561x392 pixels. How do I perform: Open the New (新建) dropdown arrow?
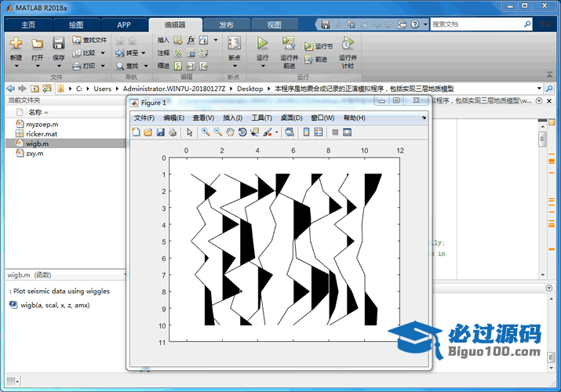(x=16, y=66)
